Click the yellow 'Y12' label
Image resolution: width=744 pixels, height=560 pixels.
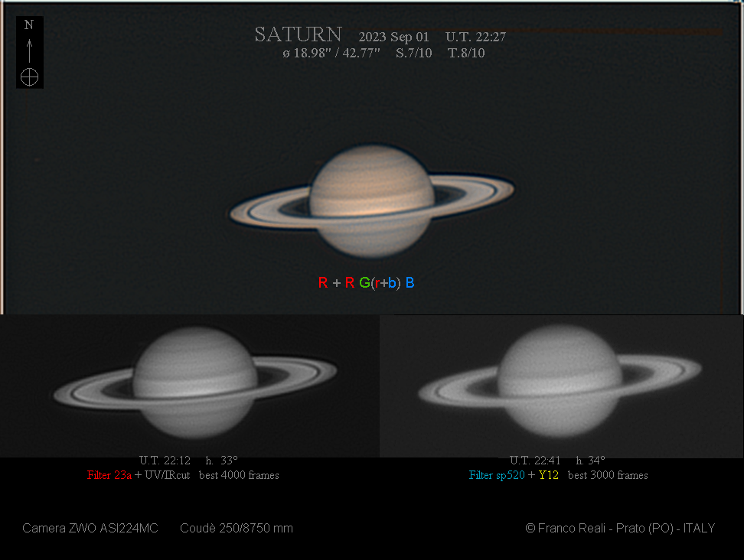point(549,475)
